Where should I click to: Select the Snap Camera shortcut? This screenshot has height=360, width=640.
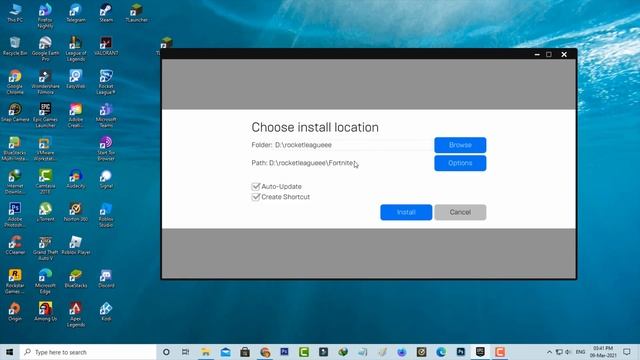tap(15, 112)
